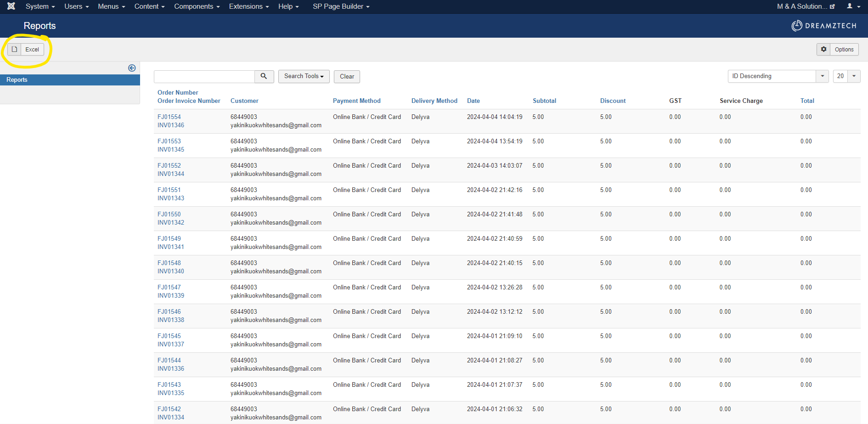This screenshot has width=868, height=424.
Task: Sort by Order Invoice Number column
Action: tap(189, 101)
